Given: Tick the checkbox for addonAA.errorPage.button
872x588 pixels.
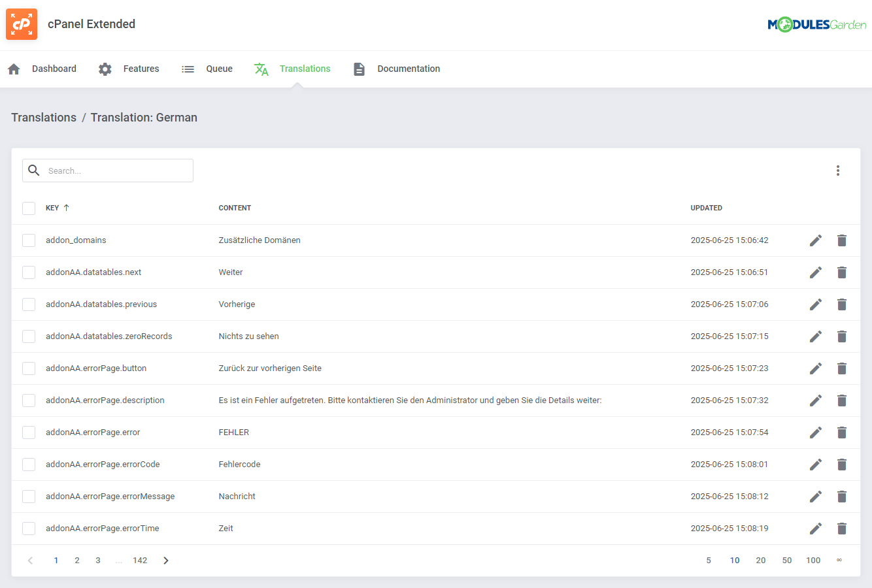Looking at the screenshot, I should 29,368.
